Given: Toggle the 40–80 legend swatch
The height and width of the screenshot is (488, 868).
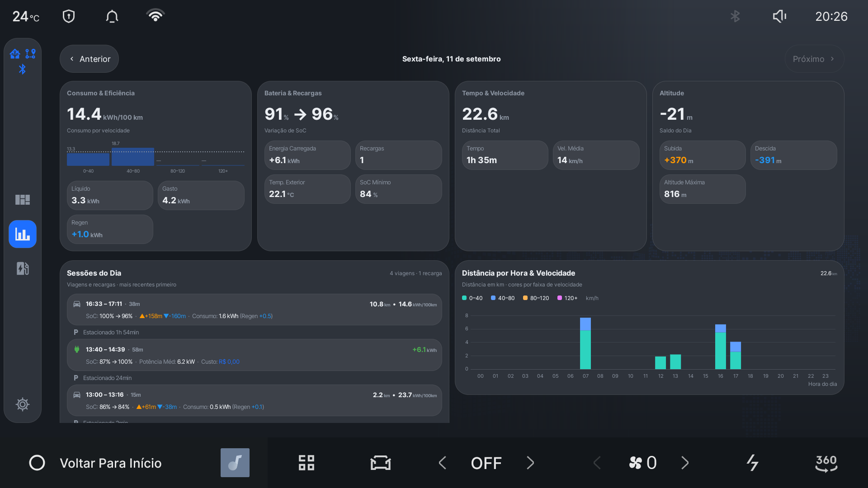Looking at the screenshot, I should pos(493,298).
